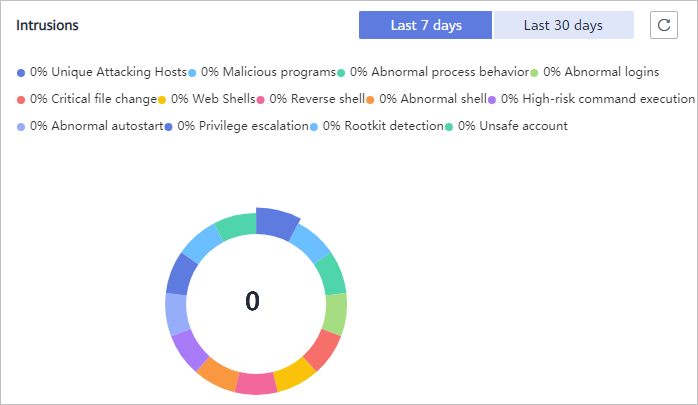Toggle Abnormal logins legend item
Viewport: 698px width, 405px height.
[594, 72]
